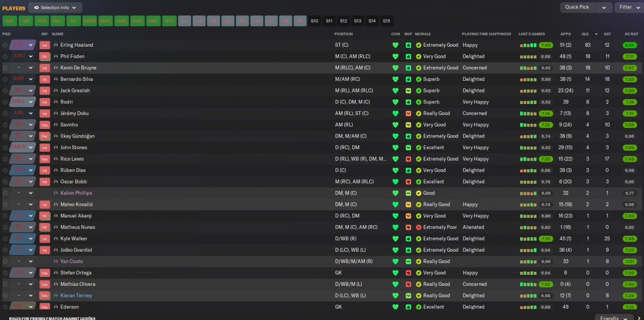Click the condition heart for Joško Gvardiol
644x320 pixels.
pyautogui.click(x=395, y=250)
